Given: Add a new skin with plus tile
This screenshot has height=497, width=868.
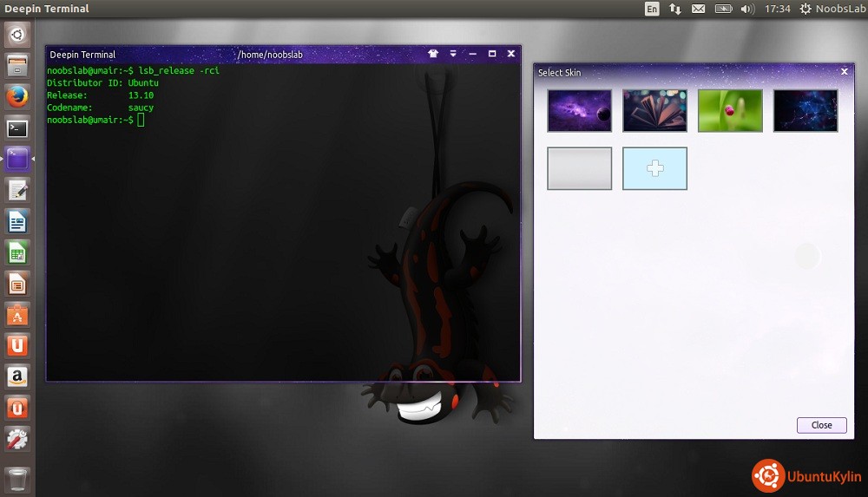Looking at the screenshot, I should (x=654, y=168).
